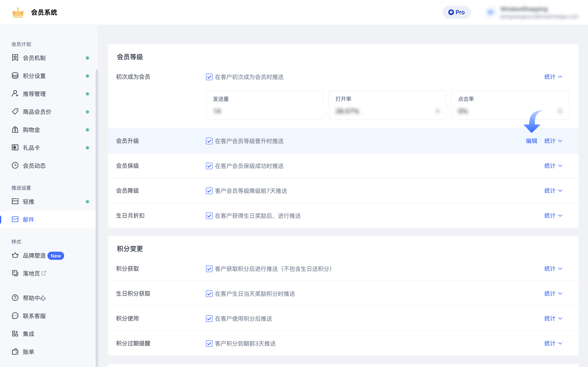588x367 pixels.
Task: Uncheck 在客户初次成为会员时推送 checkbox
Action: 209,77
